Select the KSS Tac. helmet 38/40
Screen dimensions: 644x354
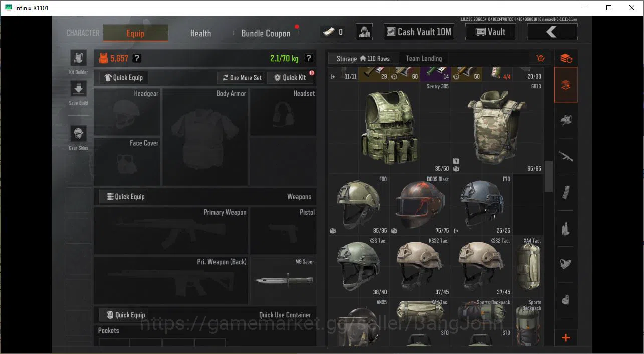click(x=359, y=266)
